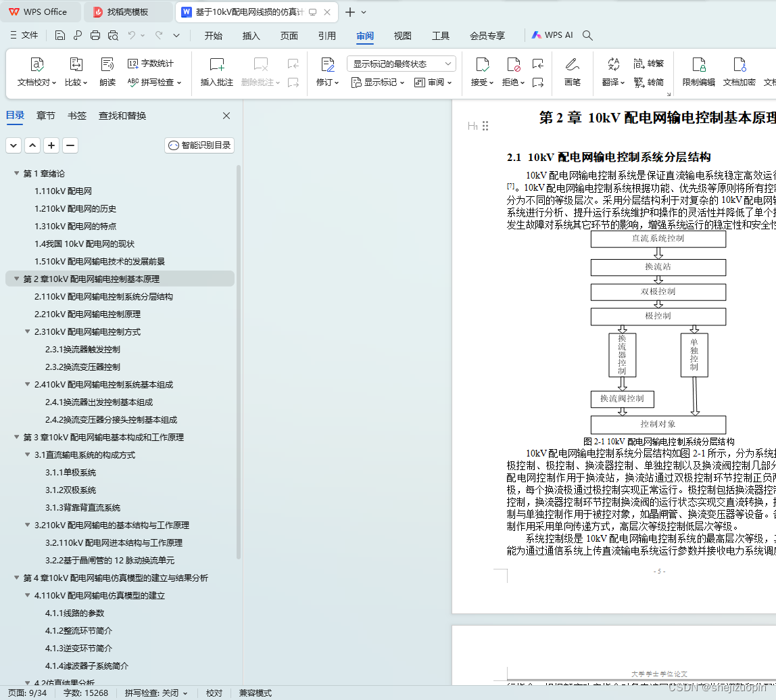
Task: Toggle spell check off in status bar
Action: tap(153, 693)
